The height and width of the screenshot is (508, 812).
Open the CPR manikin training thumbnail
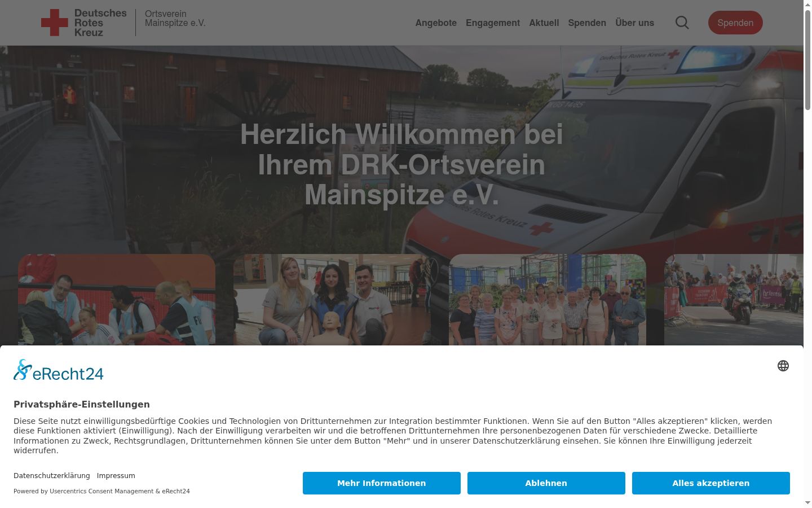(332, 300)
